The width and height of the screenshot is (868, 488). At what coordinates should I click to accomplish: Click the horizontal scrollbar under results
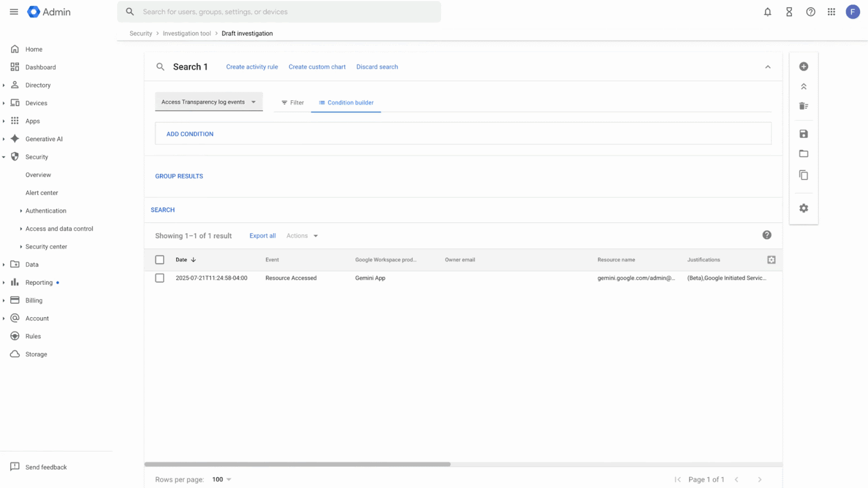pyautogui.click(x=297, y=464)
